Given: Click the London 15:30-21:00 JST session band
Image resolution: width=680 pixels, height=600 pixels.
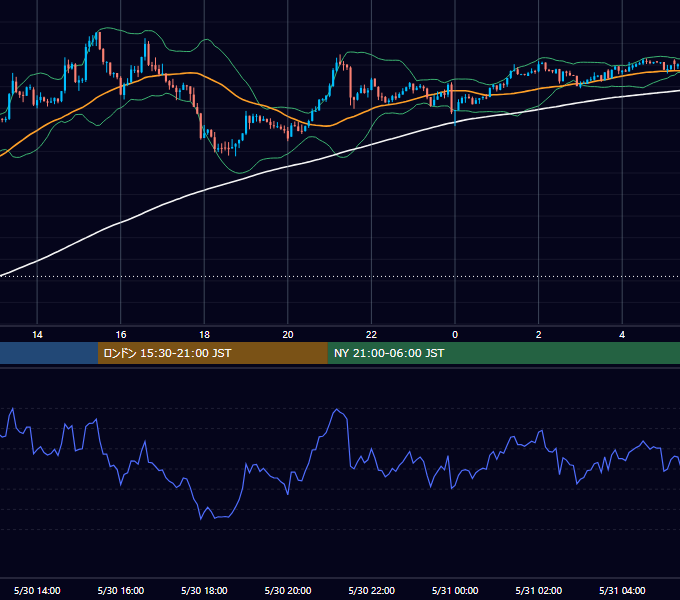Looking at the screenshot, I should coord(212,353).
